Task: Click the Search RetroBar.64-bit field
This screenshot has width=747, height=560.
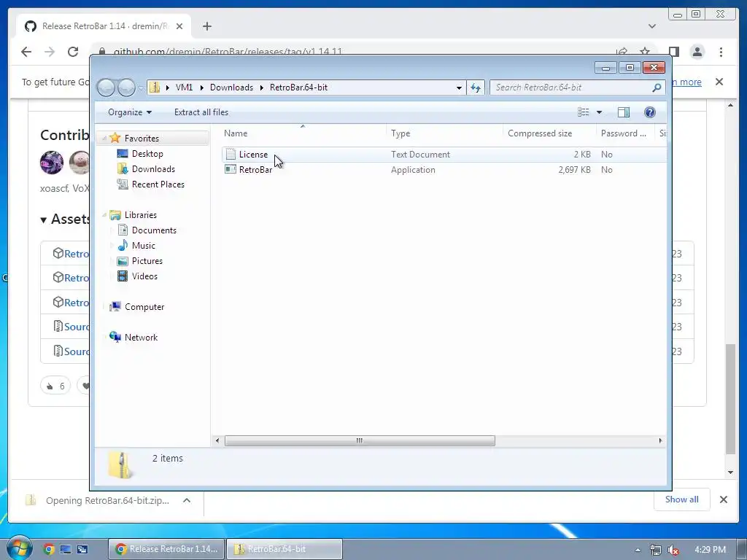Action: coord(572,87)
